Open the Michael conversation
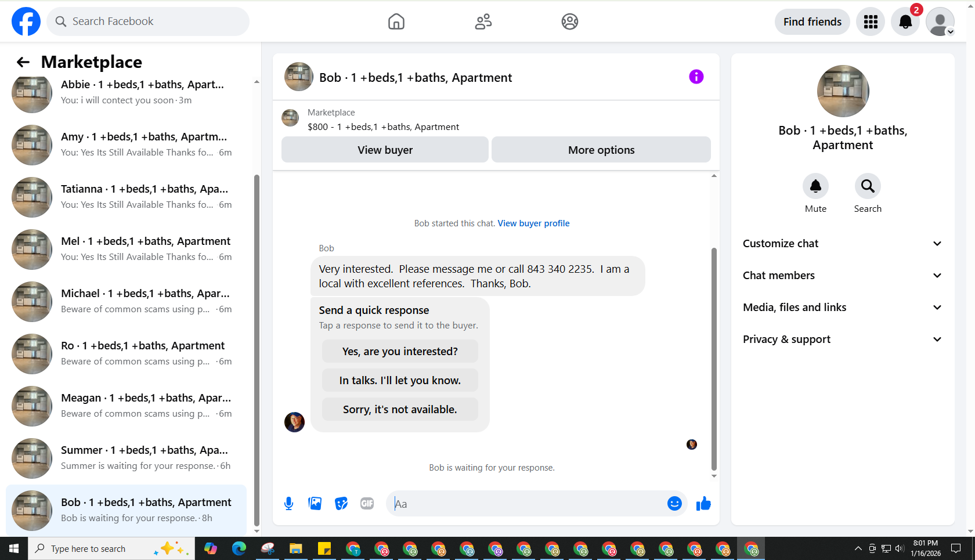Screen dimensions: 975x560 point(127,302)
